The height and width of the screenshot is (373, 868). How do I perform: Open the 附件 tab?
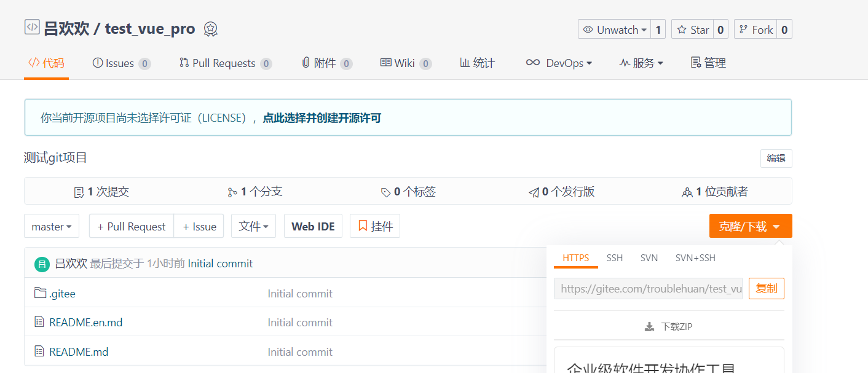(x=327, y=63)
